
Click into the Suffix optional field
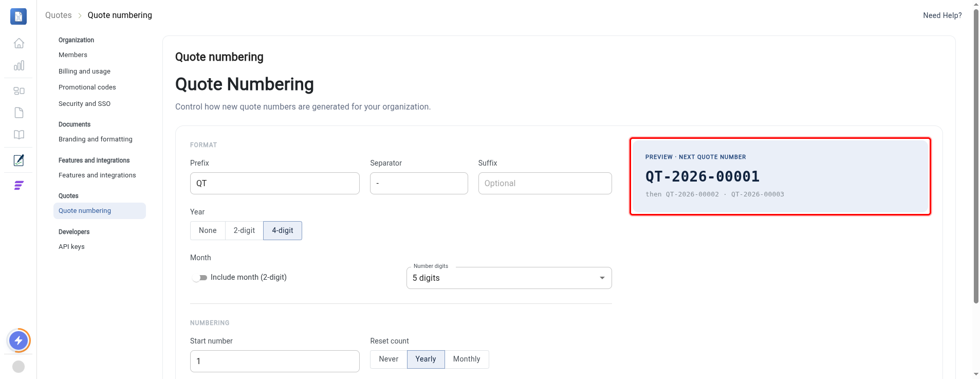[x=545, y=183]
